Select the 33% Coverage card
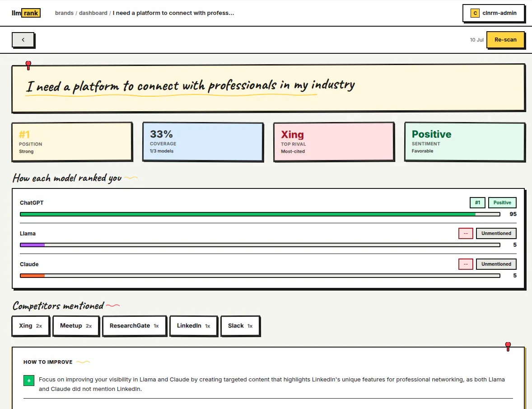This screenshot has height=409, width=532. pyautogui.click(x=203, y=141)
